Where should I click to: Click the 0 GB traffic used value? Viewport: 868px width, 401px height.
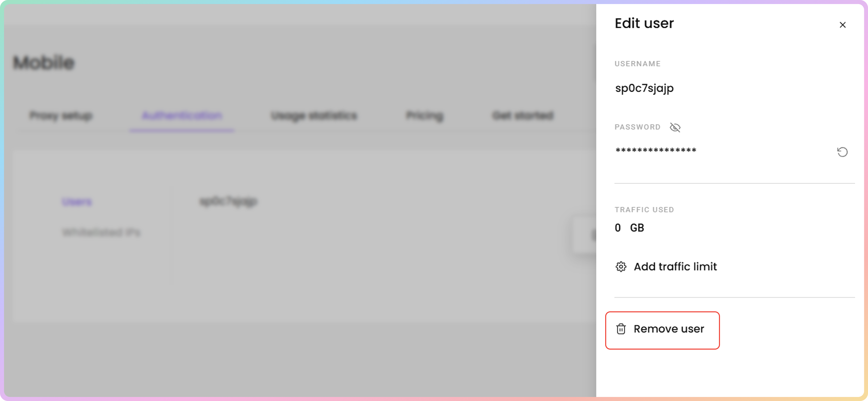(629, 228)
